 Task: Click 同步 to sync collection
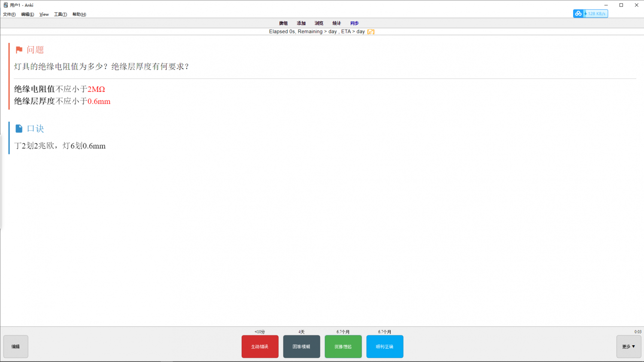pyautogui.click(x=354, y=23)
